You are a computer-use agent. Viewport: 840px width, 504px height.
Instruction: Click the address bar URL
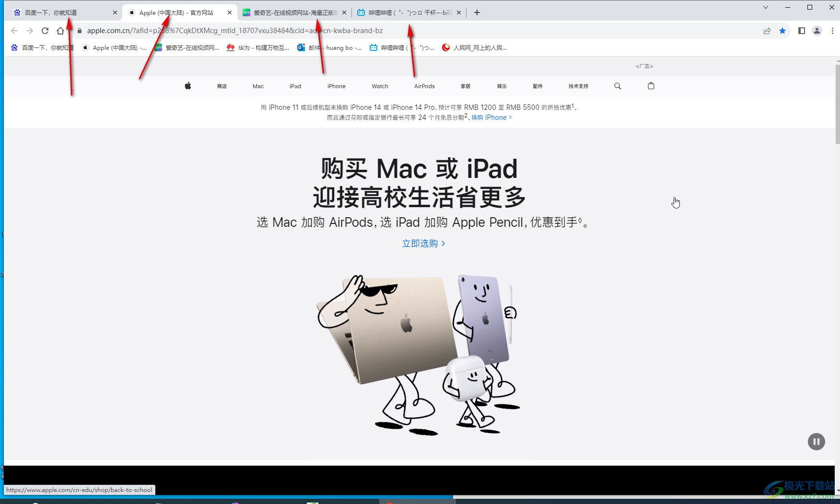click(x=235, y=31)
